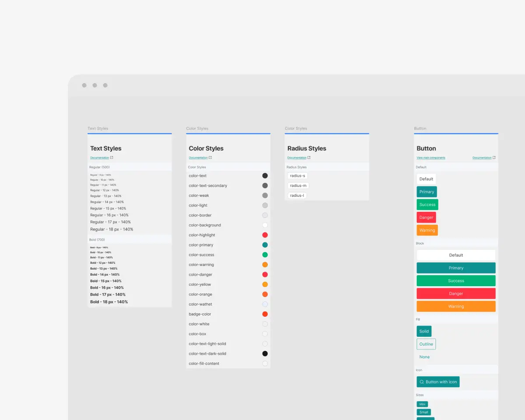525x420 pixels.
Task: Select the color-text-dark-solid black swatch
Action: [x=265, y=353]
